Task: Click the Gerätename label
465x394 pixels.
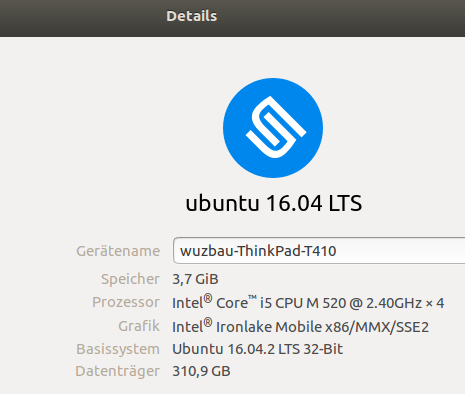Action: (118, 251)
